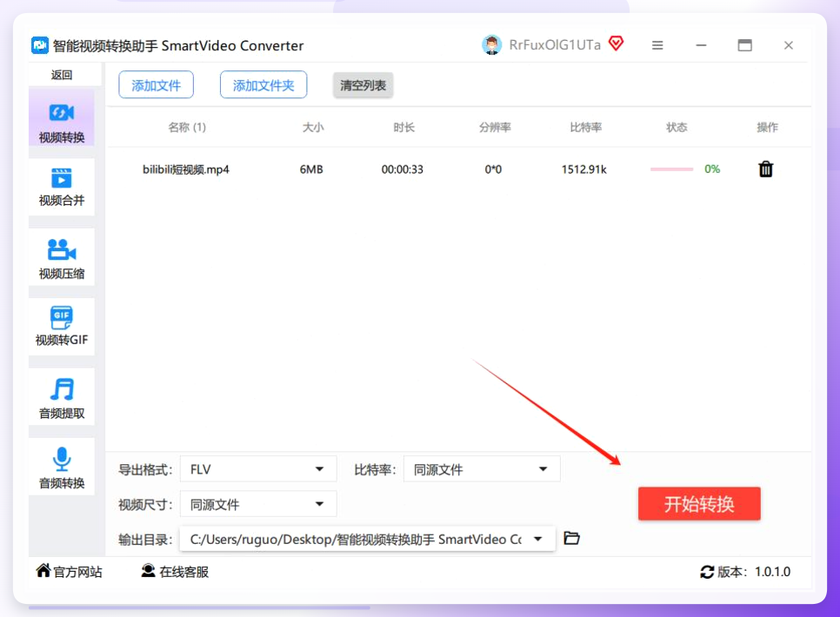
Task: Click the 状态 column header
Action: [677, 127]
